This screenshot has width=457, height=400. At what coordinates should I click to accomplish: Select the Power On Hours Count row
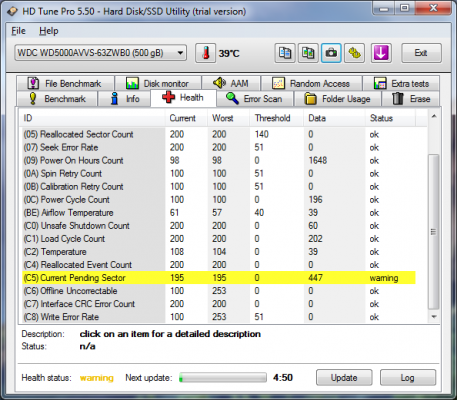click(219, 160)
